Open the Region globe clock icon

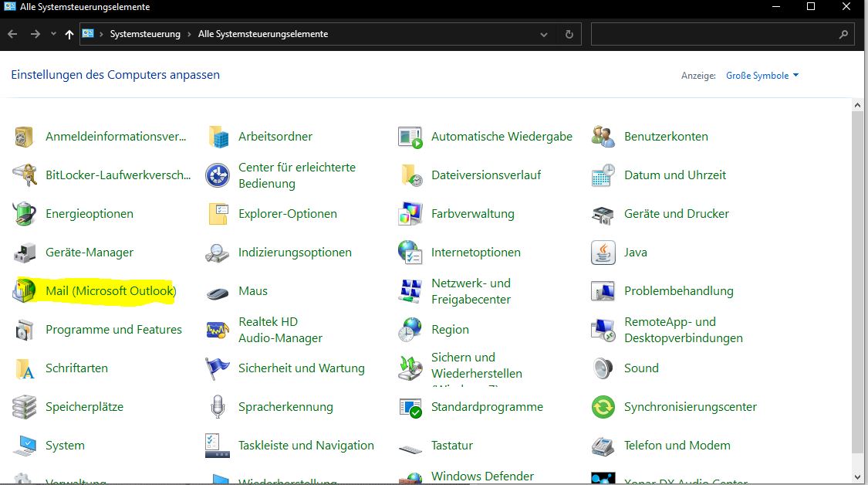click(x=410, y=330)
